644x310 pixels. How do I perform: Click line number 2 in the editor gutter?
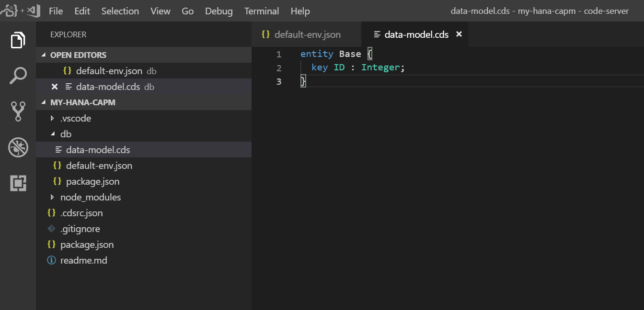pyautogui.click(x=279, y=67)
